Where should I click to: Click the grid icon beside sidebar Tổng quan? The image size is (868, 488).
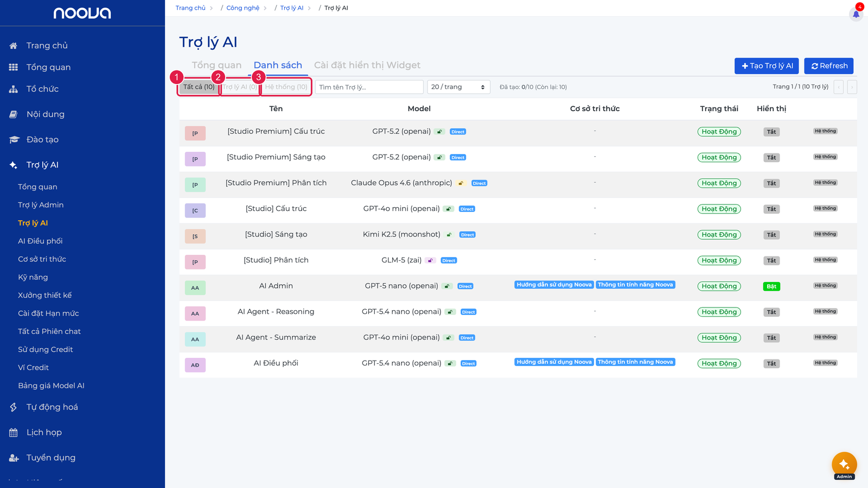pos(14,67)
